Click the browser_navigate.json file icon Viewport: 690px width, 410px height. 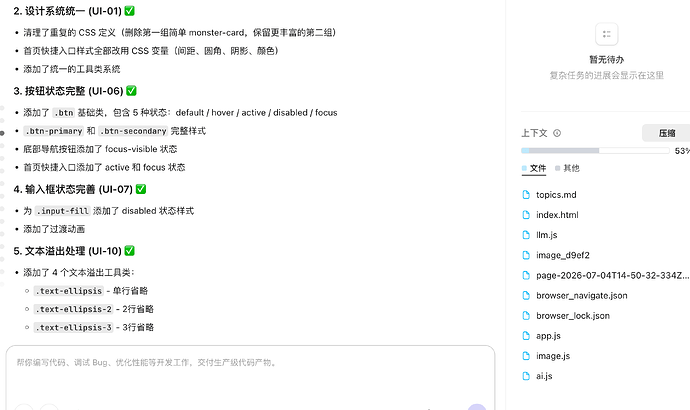pos(526,295)
